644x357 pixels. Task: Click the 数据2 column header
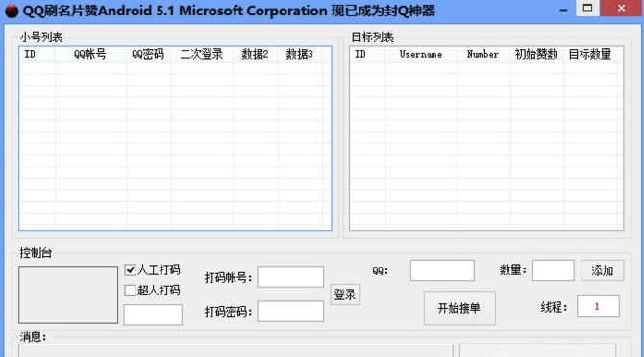click(256, 54)
